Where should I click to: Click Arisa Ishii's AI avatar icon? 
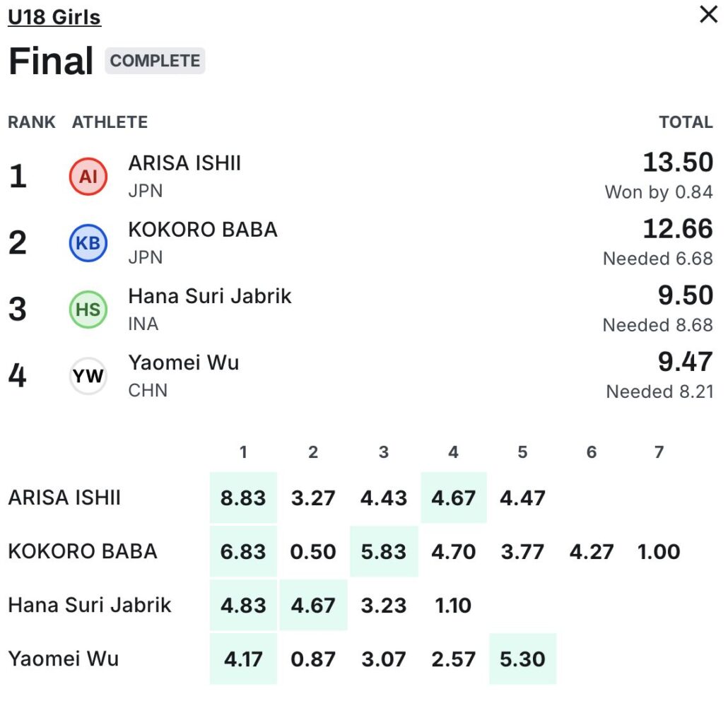point(88,176)
